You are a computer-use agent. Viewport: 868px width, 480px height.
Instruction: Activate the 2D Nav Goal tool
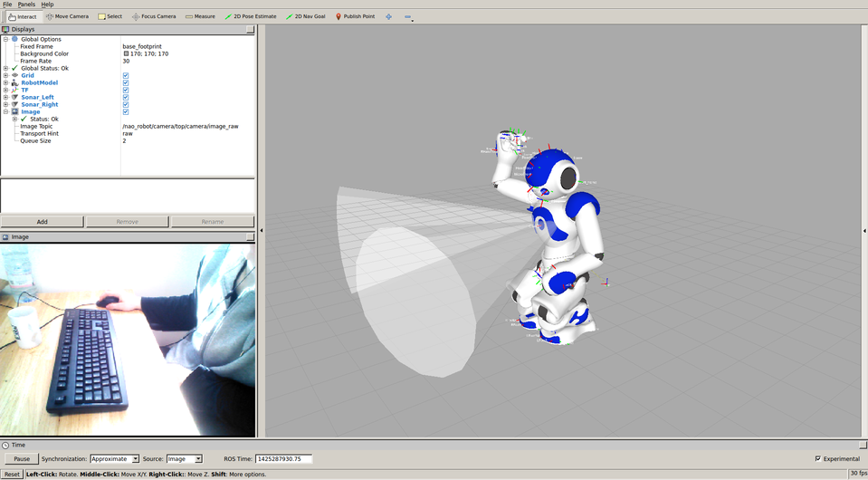pos(305,16)
